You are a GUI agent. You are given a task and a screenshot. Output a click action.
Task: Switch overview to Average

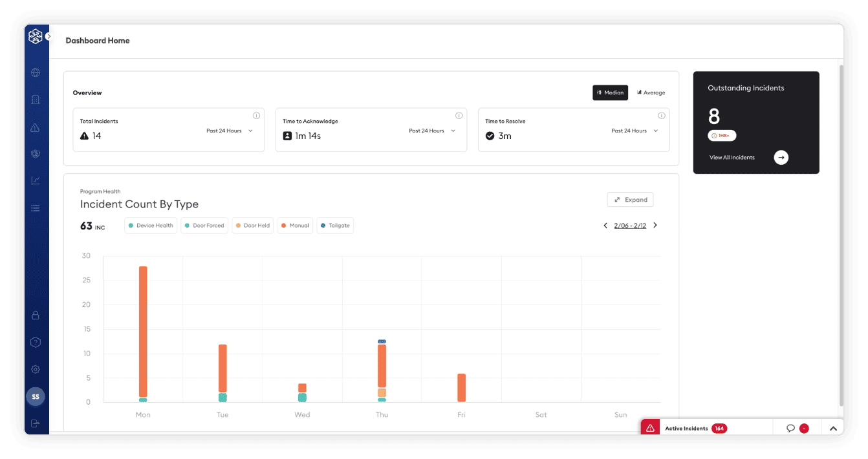pos(651,92)
